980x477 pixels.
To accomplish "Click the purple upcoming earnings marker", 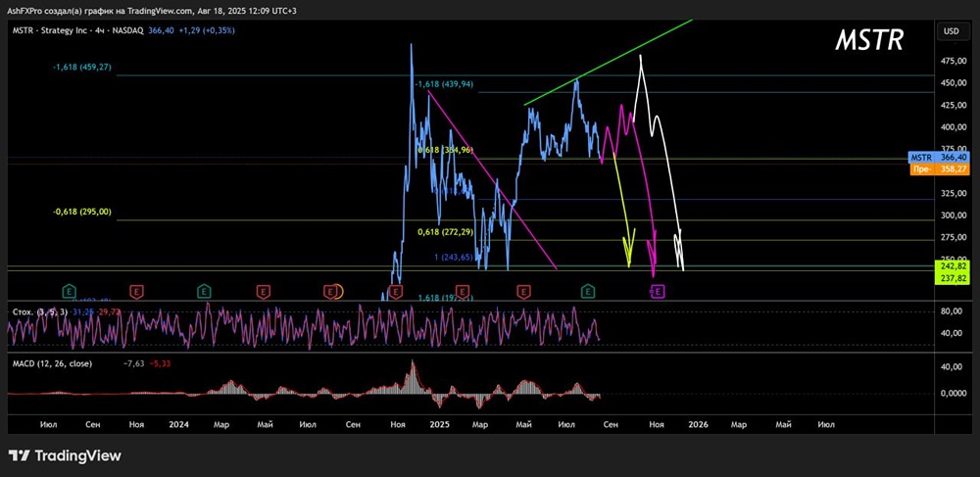I will [658, 291].
